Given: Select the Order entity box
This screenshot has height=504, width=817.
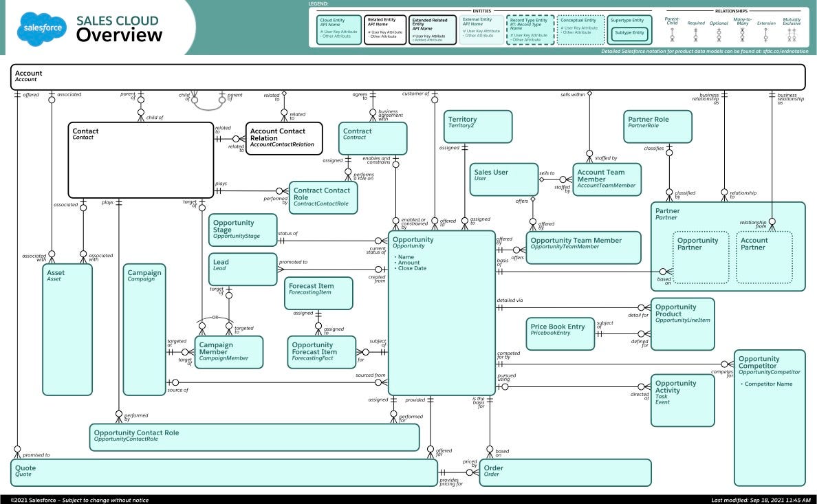Looking at the screenshot, I should click(x=565, y=473).
